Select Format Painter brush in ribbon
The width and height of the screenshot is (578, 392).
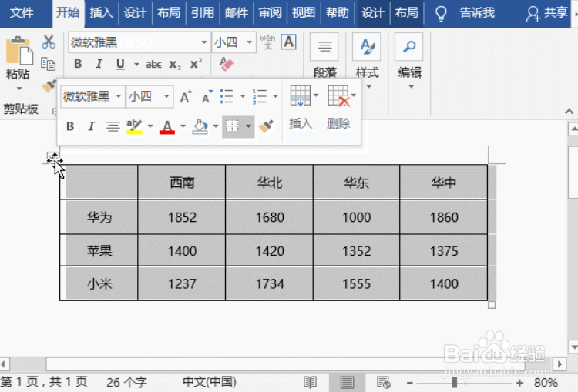(48, 86)
